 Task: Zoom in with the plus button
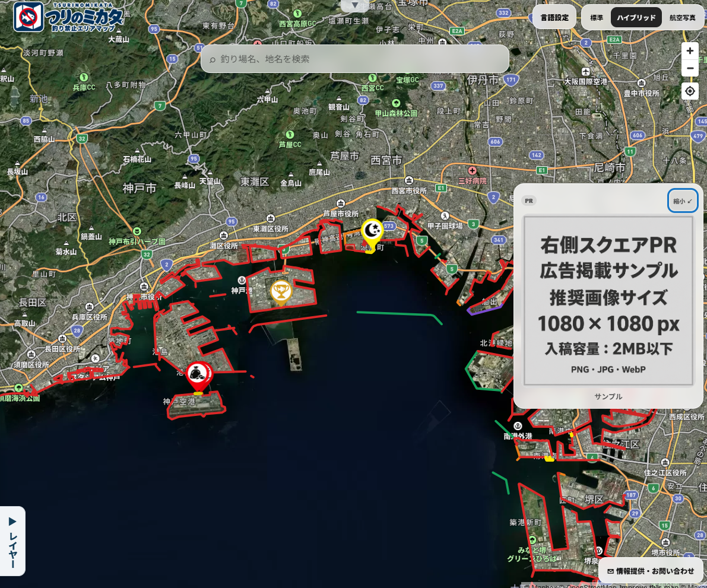(689, 51)
